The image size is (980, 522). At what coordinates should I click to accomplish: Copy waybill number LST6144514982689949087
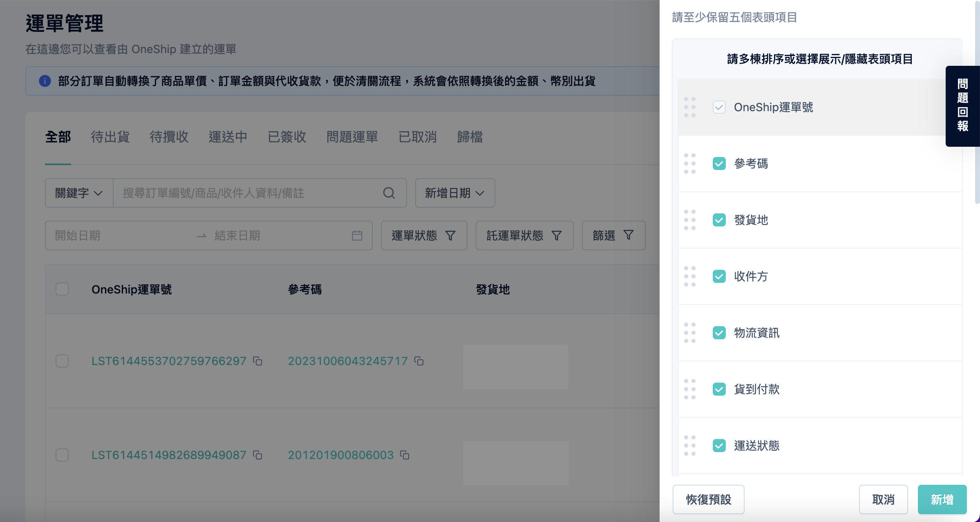pos(257,455)
